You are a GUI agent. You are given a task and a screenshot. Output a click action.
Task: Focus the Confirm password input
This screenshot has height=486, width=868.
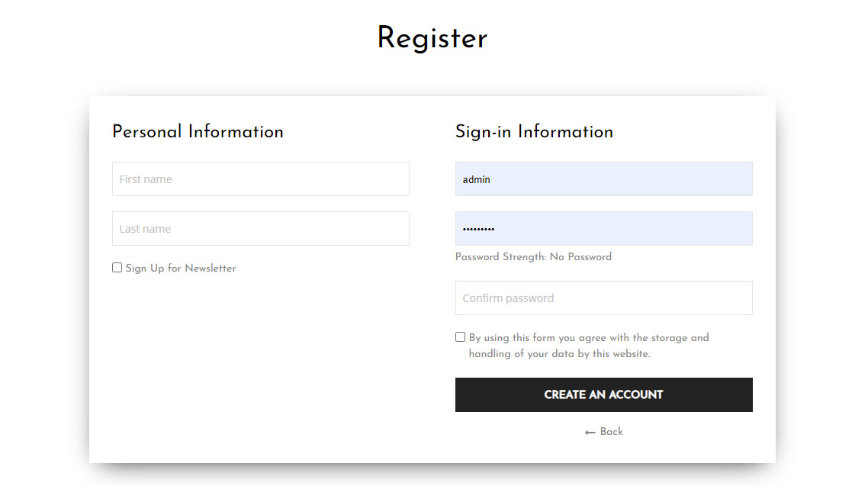603,298
